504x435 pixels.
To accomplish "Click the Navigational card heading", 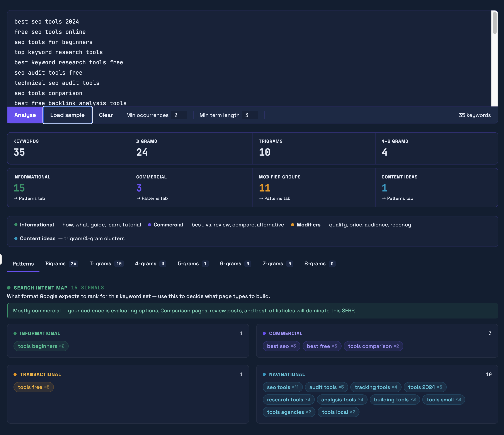I will pos(287,374).
